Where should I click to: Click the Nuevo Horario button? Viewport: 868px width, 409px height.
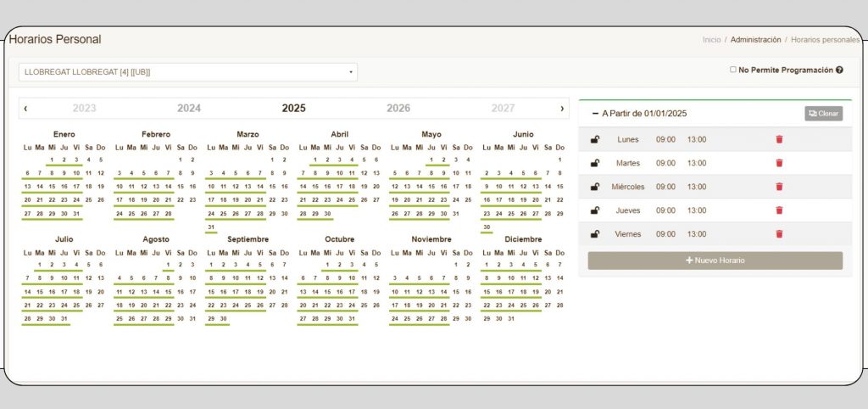715,261
